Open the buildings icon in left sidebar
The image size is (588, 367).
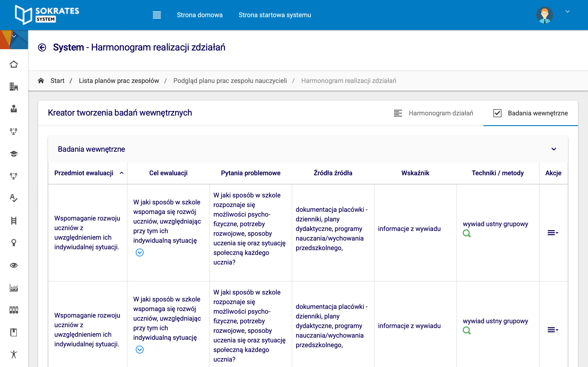coord(14,87)
